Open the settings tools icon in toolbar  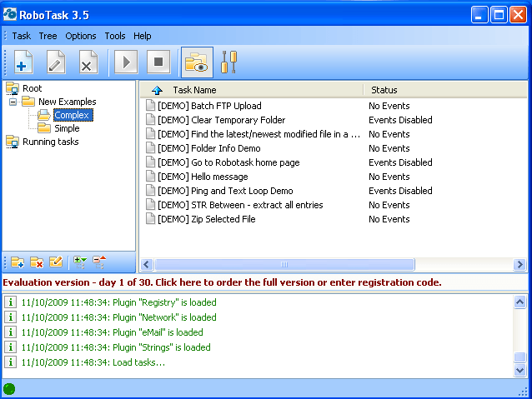(x=229, y=62)
